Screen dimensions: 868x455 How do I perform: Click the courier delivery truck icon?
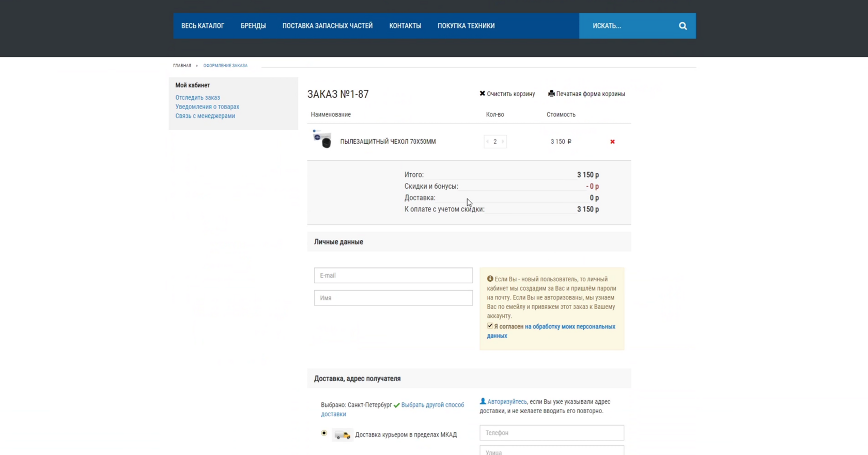pyautogui.click(x=342, y=435)
